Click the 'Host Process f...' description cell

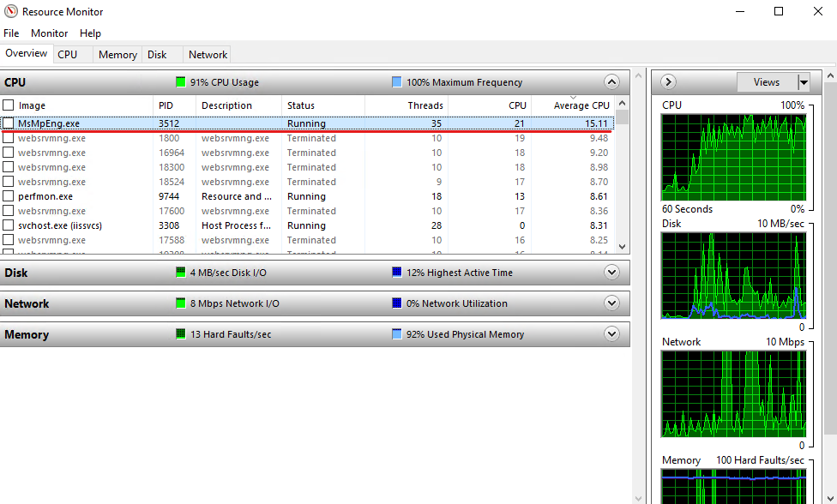coord(236,225)
